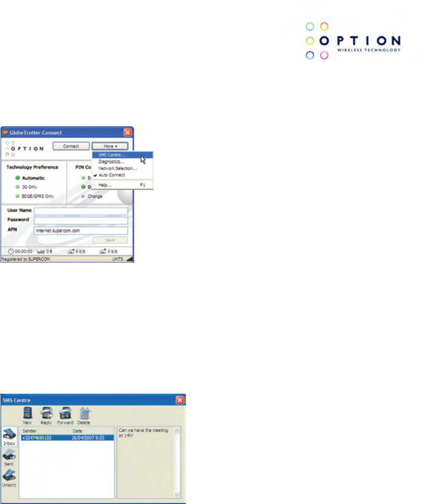
Task: Select the second PIN Code radio option
Action: 83,187
